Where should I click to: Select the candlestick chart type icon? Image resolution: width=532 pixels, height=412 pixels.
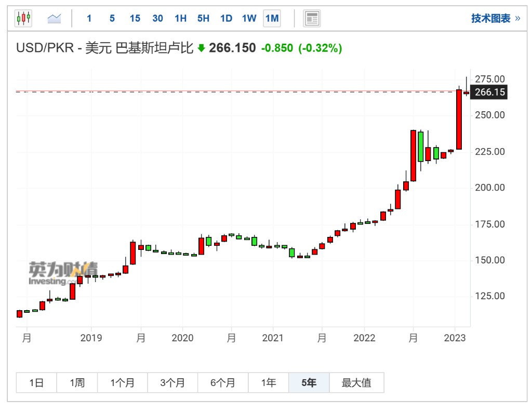click(x=23, y=19)
